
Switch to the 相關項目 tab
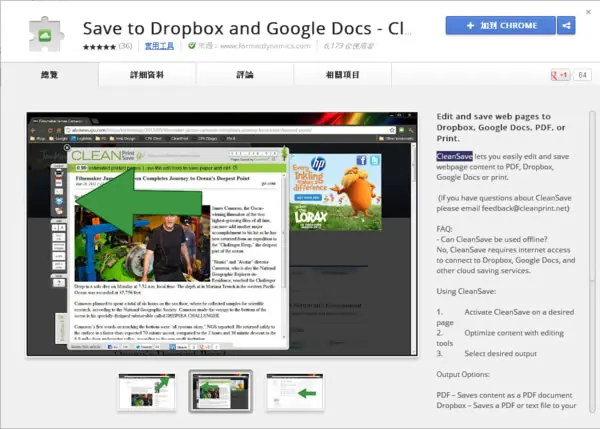(342, 75)
